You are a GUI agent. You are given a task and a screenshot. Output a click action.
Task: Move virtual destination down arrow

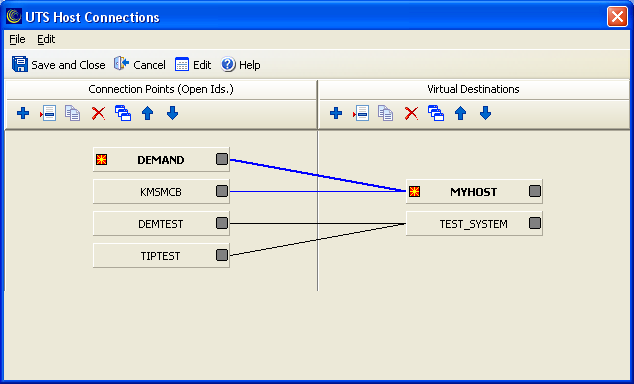click(486, 113)
